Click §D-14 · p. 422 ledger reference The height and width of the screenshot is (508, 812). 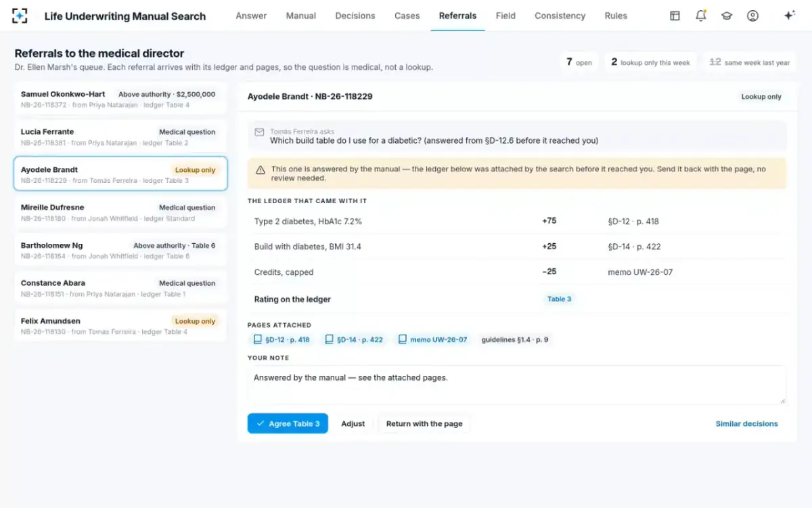tap(634, 247)
